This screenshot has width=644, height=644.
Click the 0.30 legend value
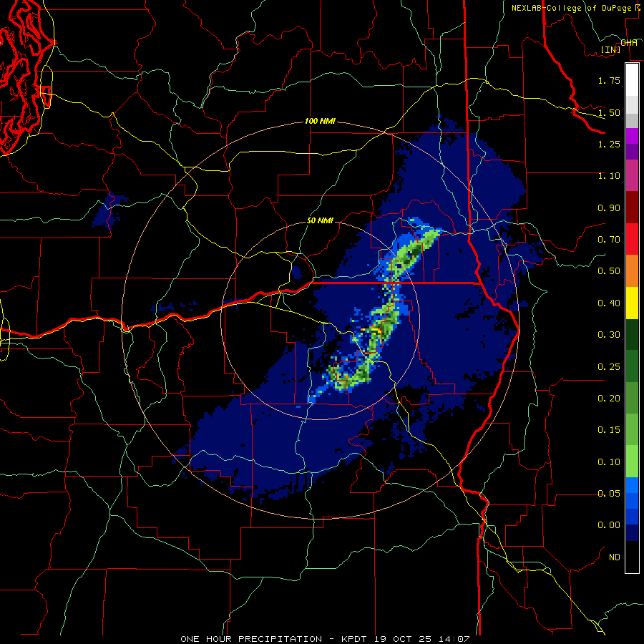click(609, 335)
